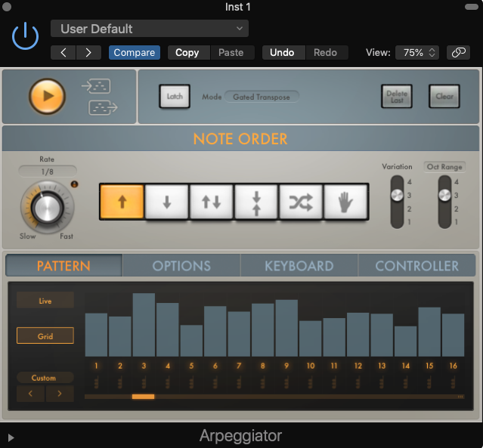Click the Delete Last button
Image resolution: width=483 pixels, height=448 pixels.
[397, 97]
